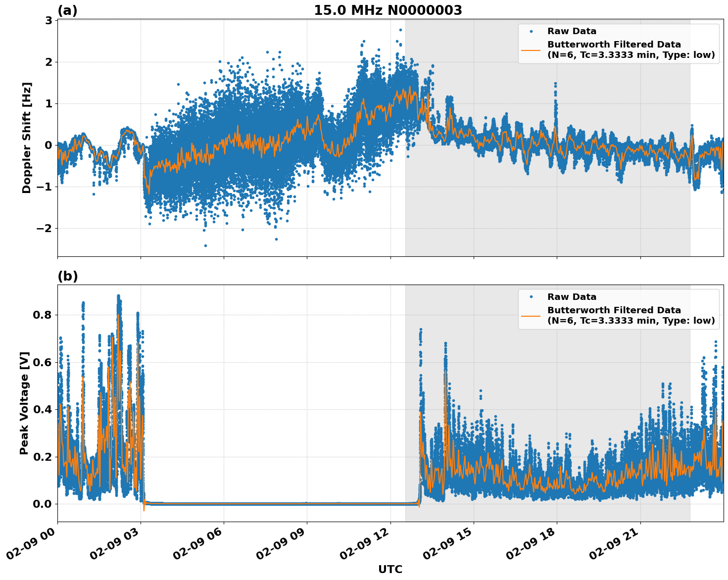
Task: Click the "Doppler Shift [Hz]" y-axis label
Action: tap(27, 138)
